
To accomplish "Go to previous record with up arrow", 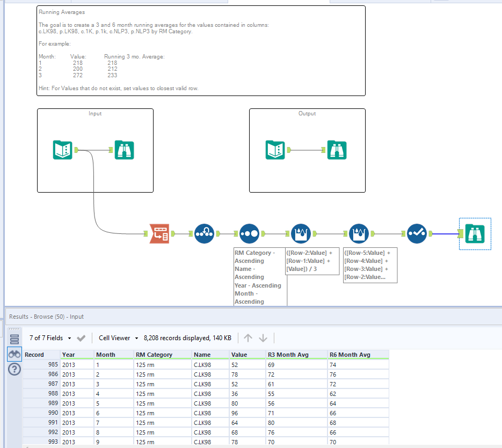I will (248, 338).
